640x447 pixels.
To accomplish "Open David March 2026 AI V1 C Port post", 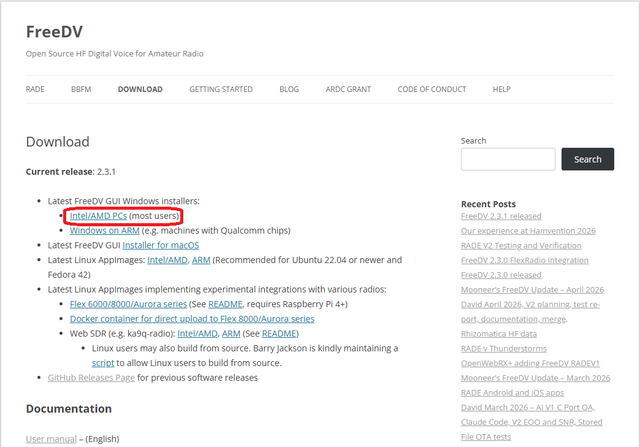I will click(x=531, y=422).
